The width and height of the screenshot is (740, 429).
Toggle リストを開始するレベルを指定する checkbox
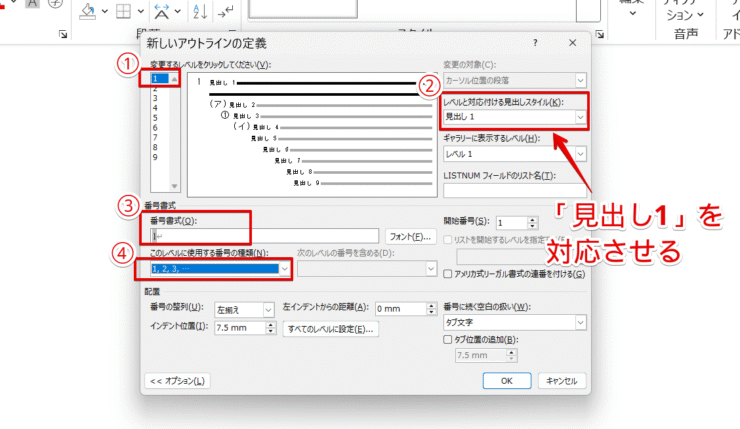click(447, 240)
